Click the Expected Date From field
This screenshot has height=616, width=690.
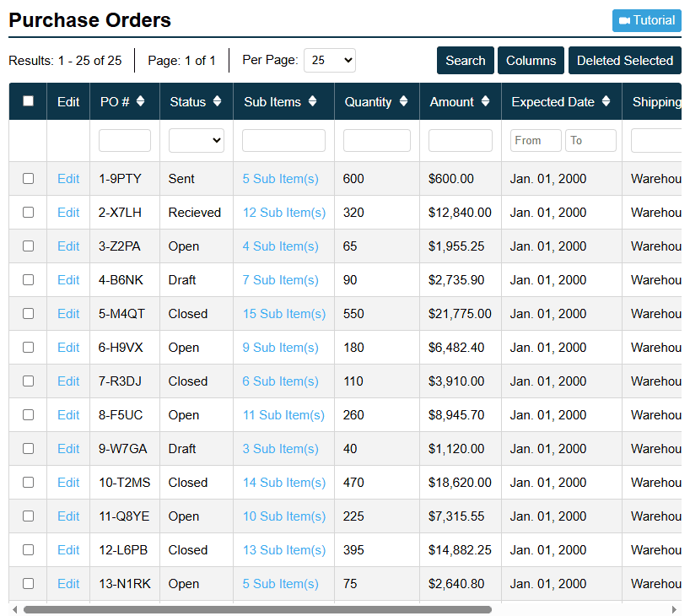pyautogui.click(x=536, y=140)
